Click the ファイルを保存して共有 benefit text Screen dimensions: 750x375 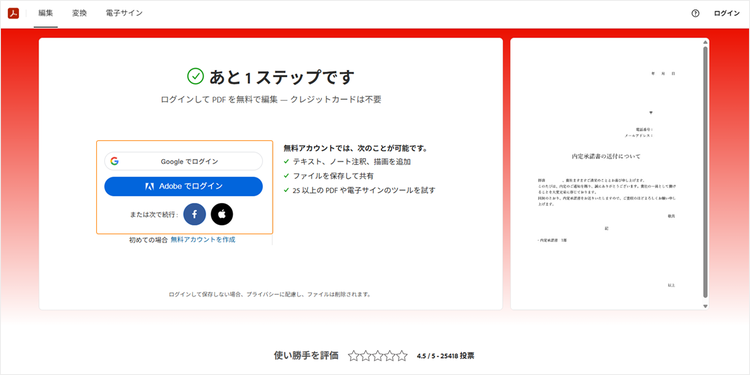(333, 176)
